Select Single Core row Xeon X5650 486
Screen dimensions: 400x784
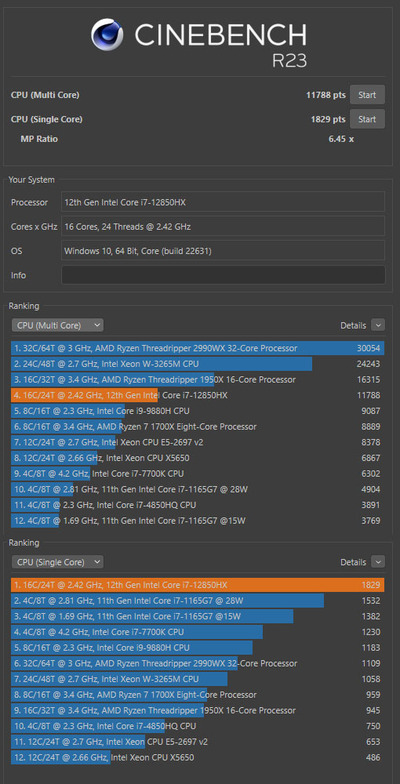point(198,758)
